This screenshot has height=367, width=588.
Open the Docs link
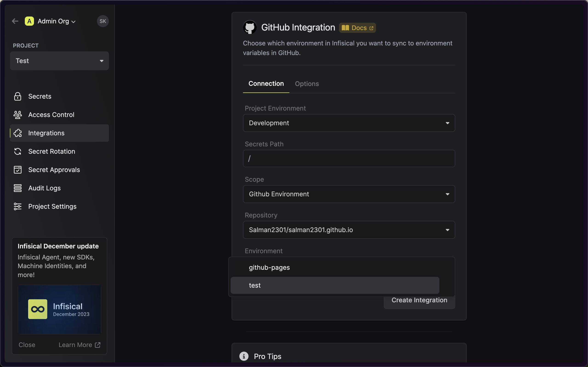pos(357,28)
